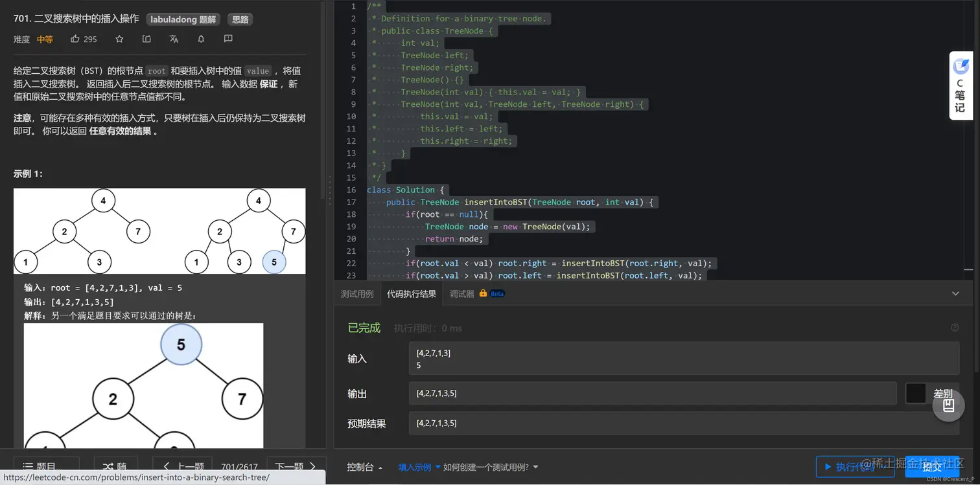Open the C笔记 notes side widget
Image resolution: width=980 pixels, height=485 pixels.
[961, 85]
